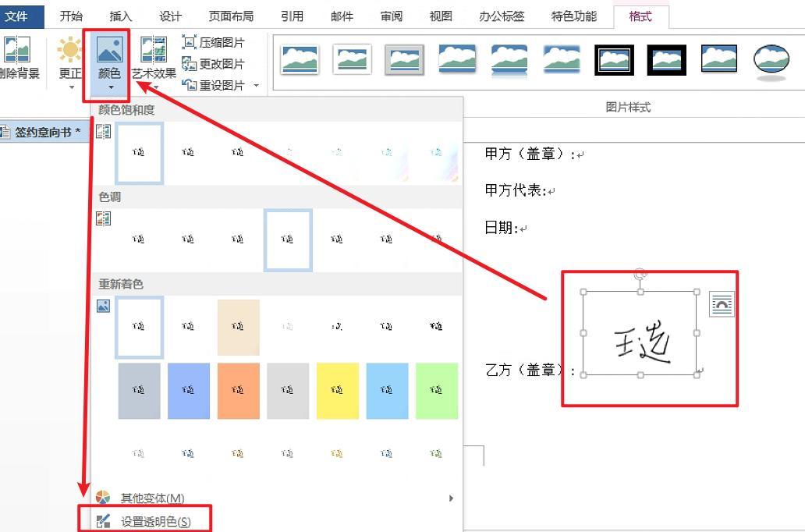Select the second color saturation preset
This screenshot has height=532, width=805.
coord(188,153)
